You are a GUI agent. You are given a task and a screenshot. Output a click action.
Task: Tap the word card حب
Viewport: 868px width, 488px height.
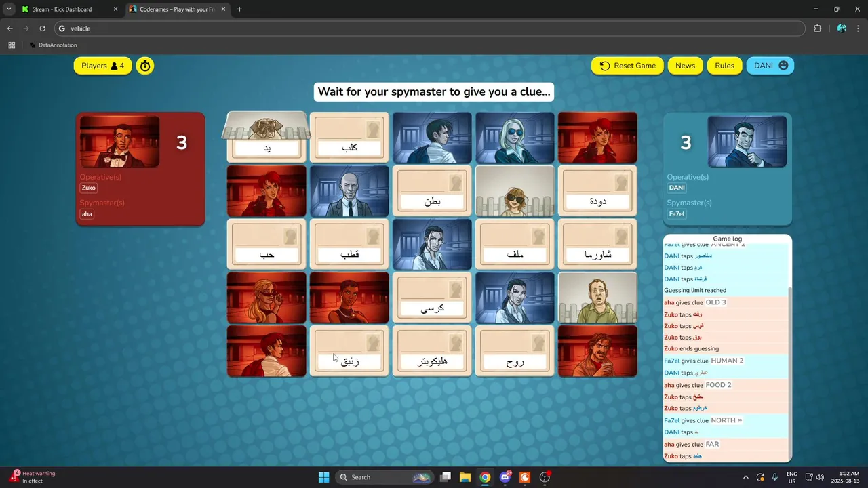[267, 245]
